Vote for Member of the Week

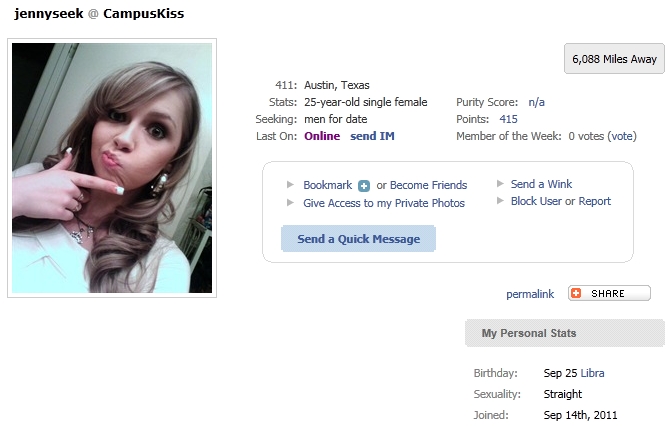(622, 136)
